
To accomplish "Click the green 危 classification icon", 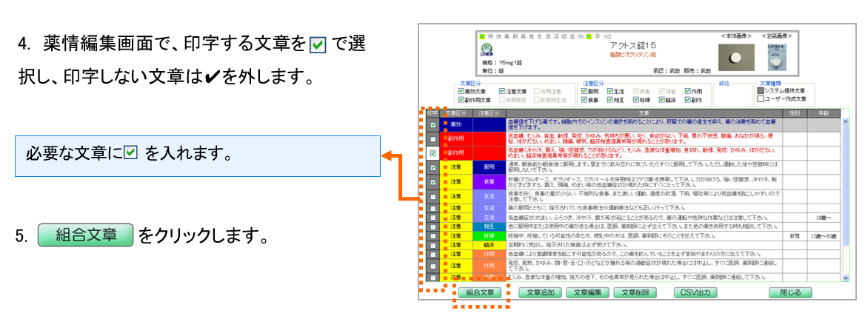I will [x=588, y=36].
